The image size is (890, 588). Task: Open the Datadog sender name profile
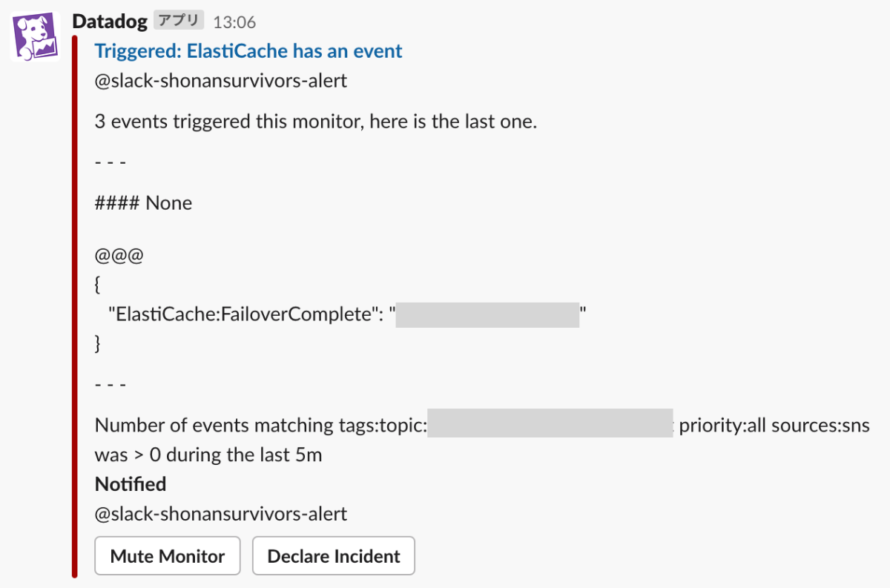pos(110,22)
